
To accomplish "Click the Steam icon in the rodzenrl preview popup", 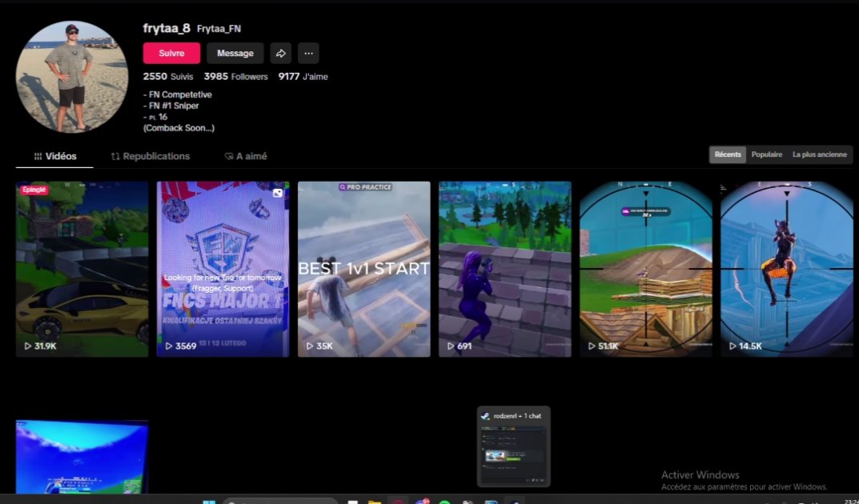I will point(485,417).
